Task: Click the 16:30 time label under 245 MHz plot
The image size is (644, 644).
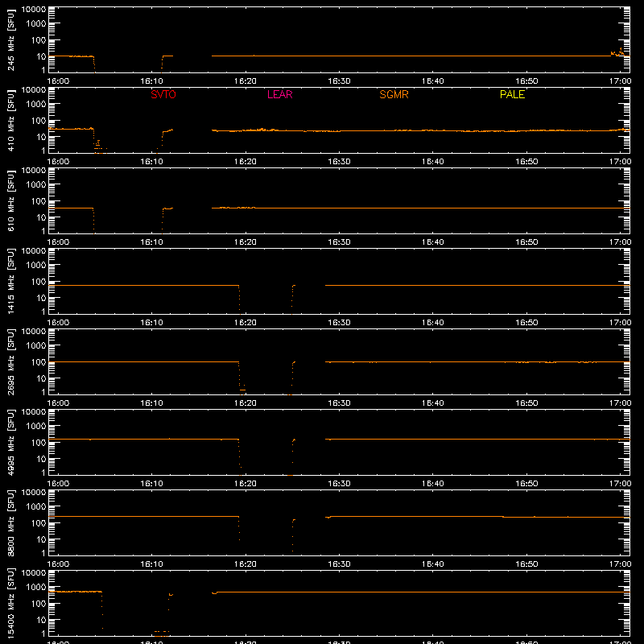Action: [x=339, y=81]
